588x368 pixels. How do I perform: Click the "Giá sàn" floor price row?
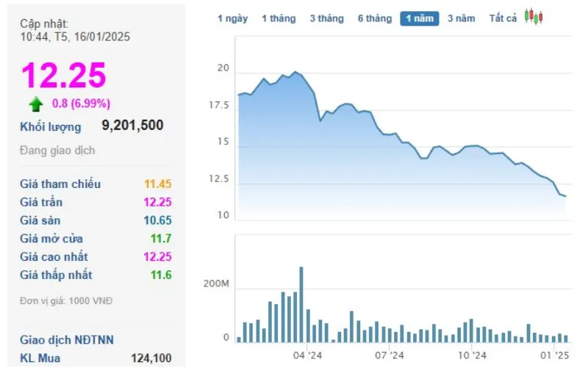click(x=40, y=220)
